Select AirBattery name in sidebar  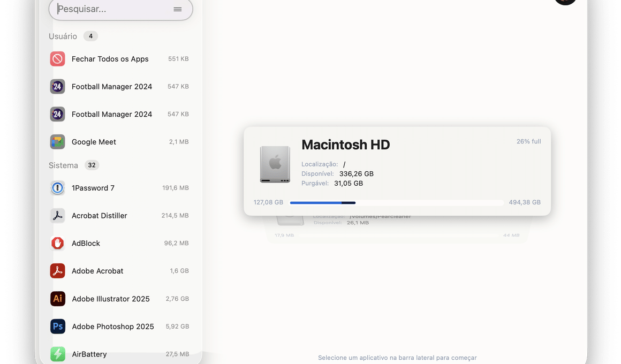pyautogui.click(x=89, y=354)
